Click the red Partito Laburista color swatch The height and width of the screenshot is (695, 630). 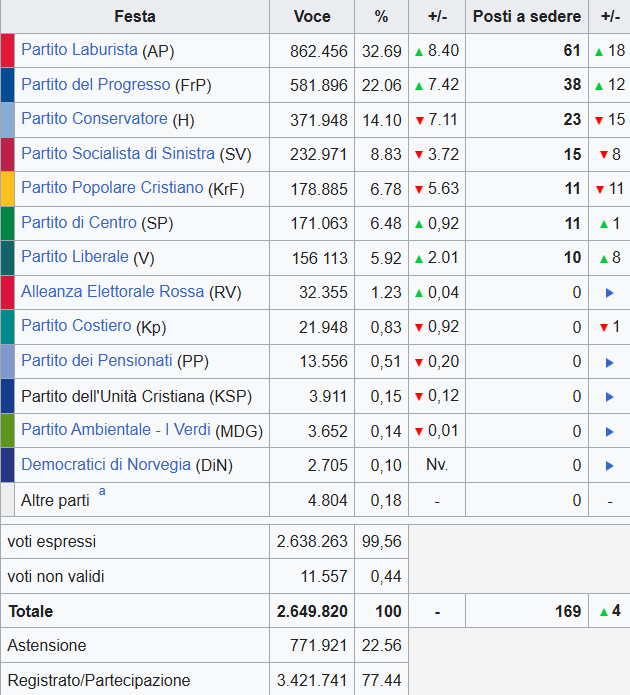pos(7,50)
